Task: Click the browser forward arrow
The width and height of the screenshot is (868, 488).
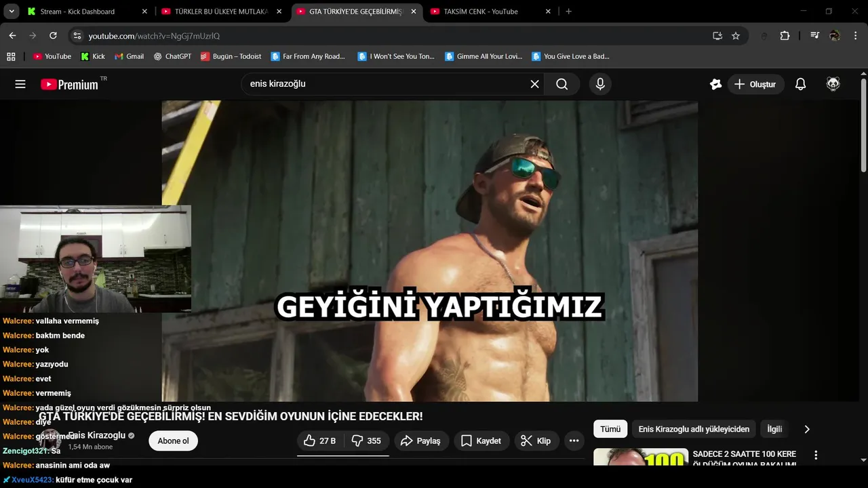Action: coord(33,35)
